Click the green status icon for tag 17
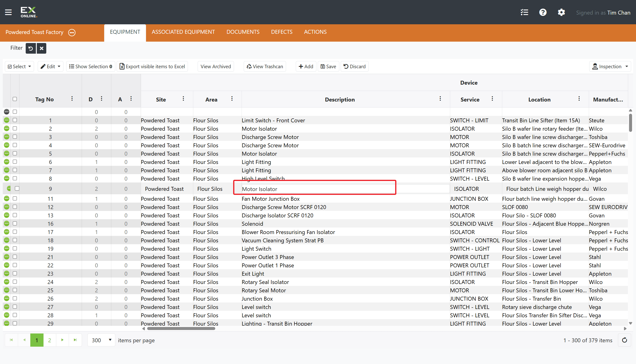This screenshot has width=636, height=364. click(x=7, y=232)
